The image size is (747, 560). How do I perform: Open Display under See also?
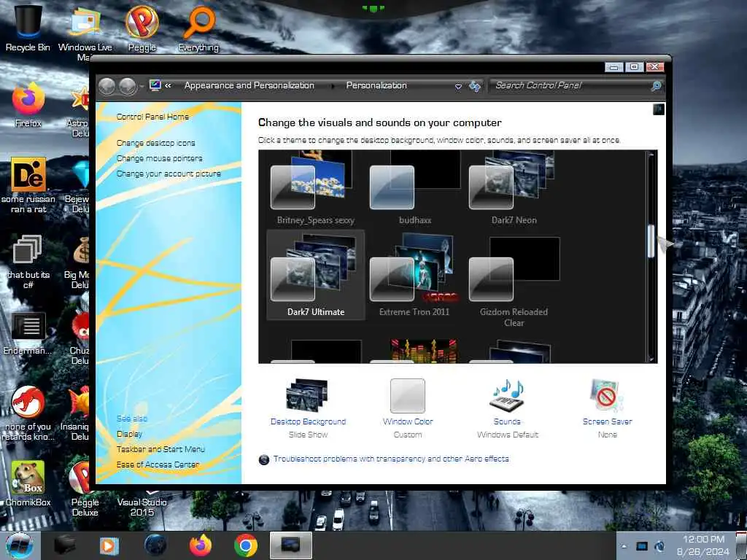tap(129, 434)
